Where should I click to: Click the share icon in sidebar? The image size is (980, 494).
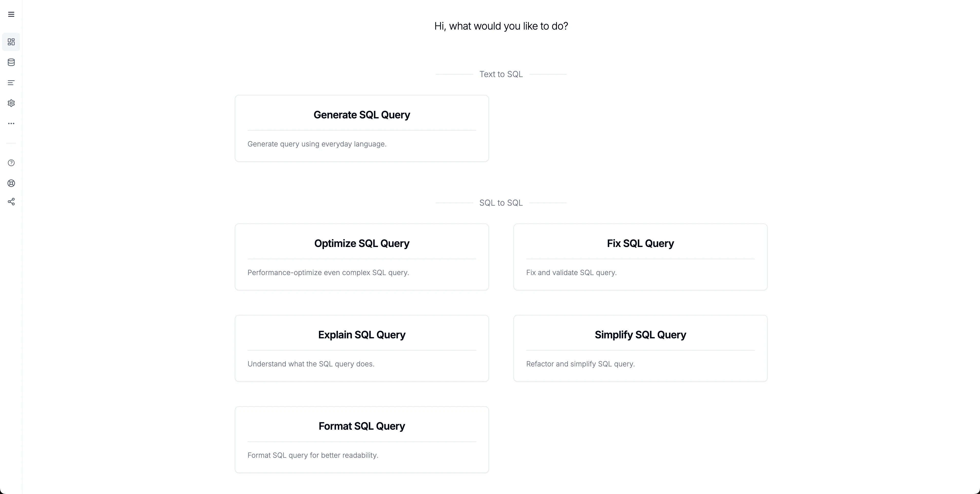pos(11,202)
